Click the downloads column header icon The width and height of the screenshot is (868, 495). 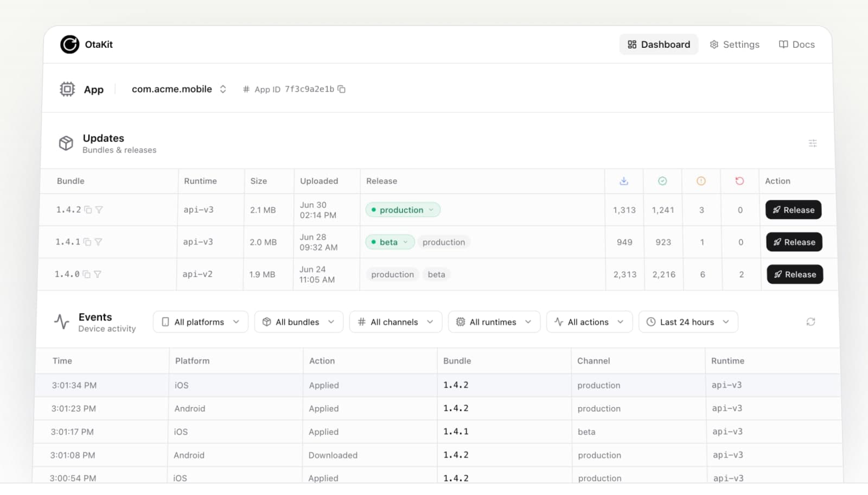point(624,181)
